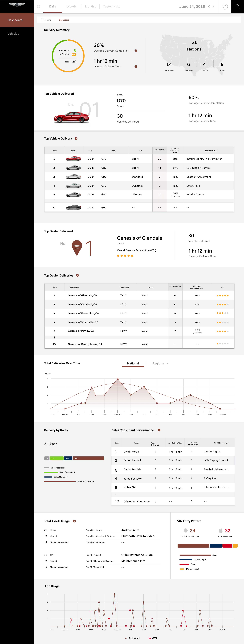Click the Service Consultant role bar segment
The image size is (244, 644).
[88, 458]
